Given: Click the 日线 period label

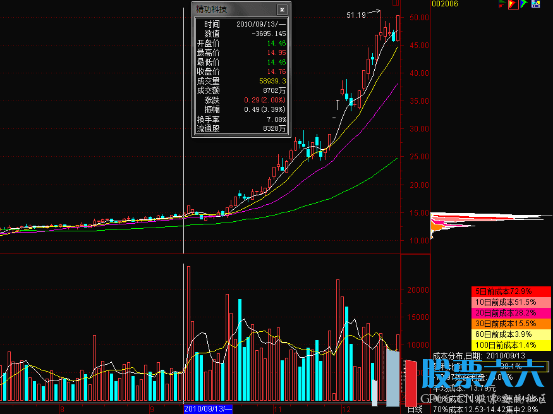Looking at the screenshot, I should [x=415, y=410].
